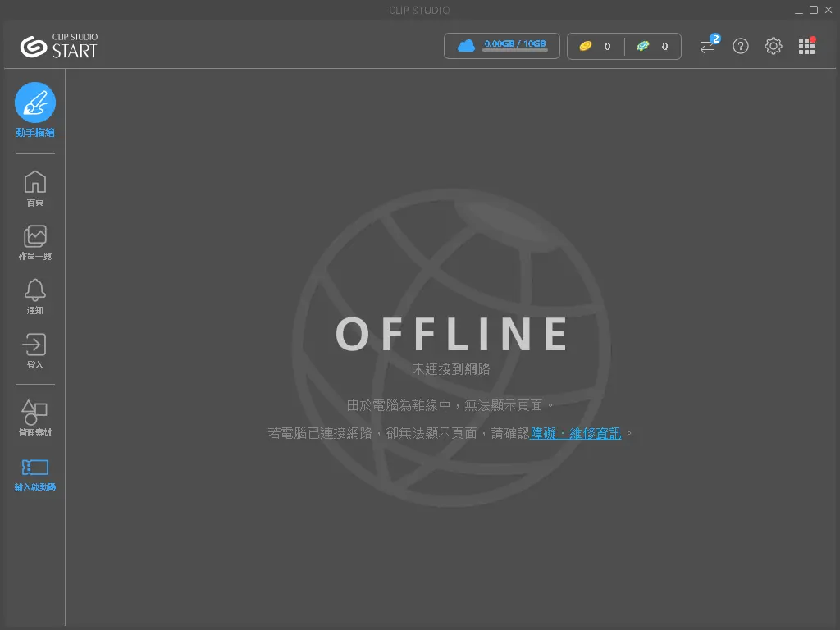Image resolution: width=840 pixels, height=630 pixels.
Task: Maximize the CLIP STUDIO window
Action: [813, 10]
